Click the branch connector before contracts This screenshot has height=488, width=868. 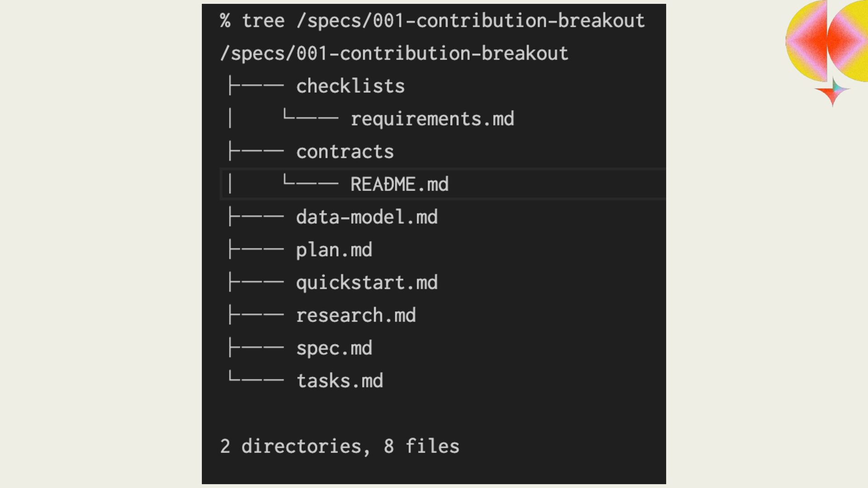pyautogui.click(x=256, y=151)
